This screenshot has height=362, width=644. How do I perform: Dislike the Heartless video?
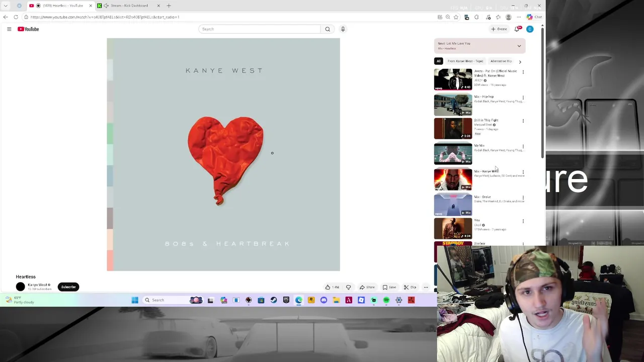click(348, 287)
